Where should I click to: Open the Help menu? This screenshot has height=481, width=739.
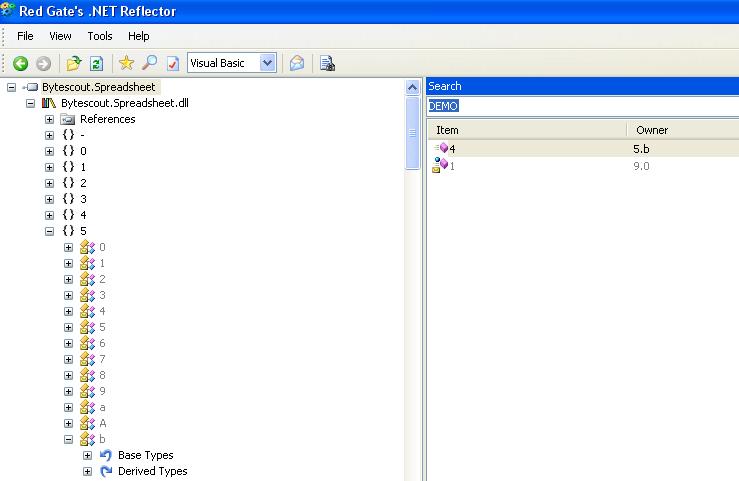pyautogui.click(x=139, y=36)
